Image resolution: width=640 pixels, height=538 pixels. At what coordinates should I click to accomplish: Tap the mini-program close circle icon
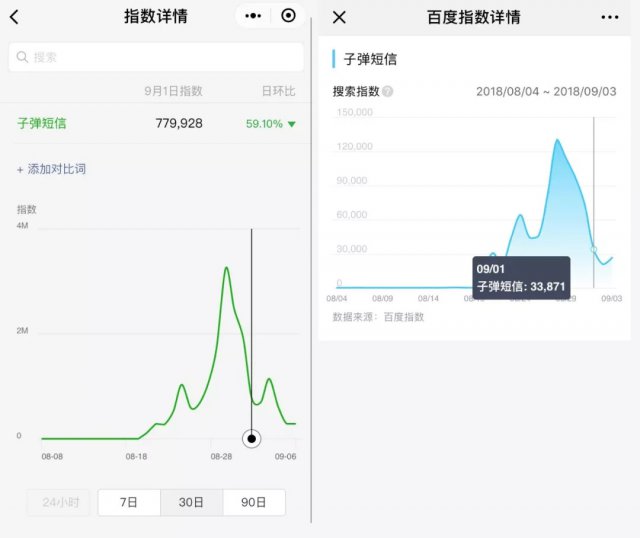point(288,16)
